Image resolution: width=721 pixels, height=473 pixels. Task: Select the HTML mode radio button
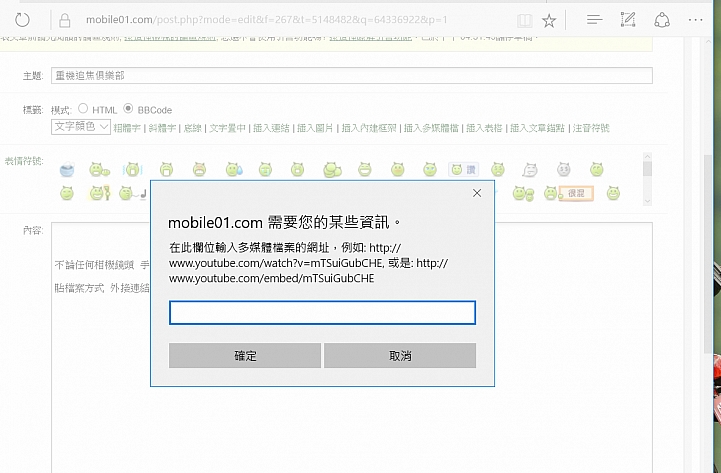83,108
